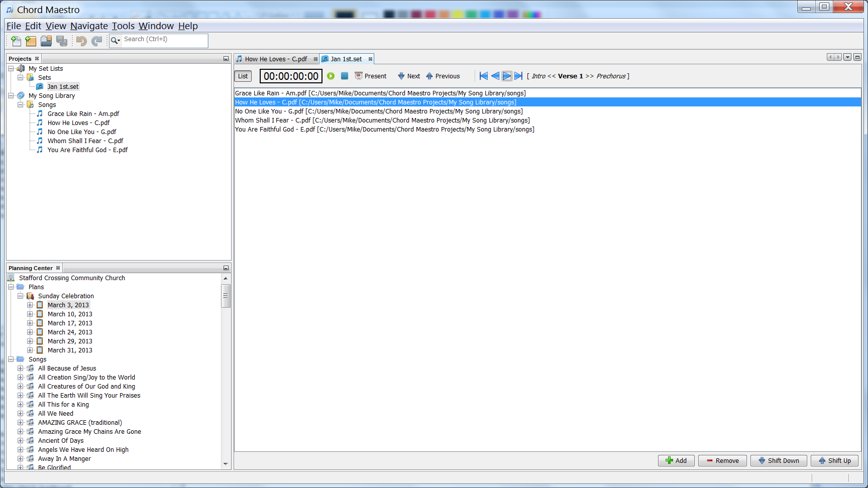Collapse the Sets folder node
This screenshot has width=868, height=488.
(x=20, y=78)
